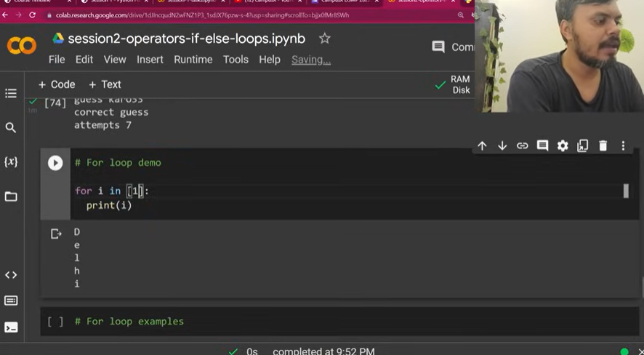Open the Runtime menu

193,60
